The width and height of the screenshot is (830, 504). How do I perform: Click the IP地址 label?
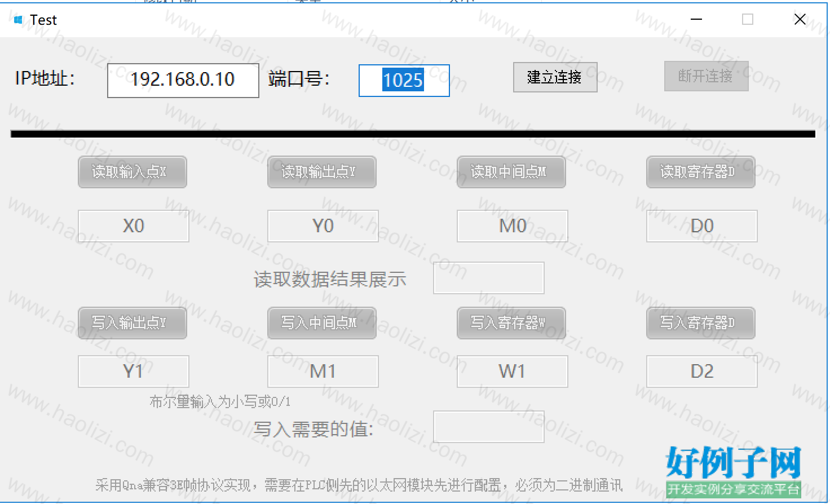click(45, 78)
